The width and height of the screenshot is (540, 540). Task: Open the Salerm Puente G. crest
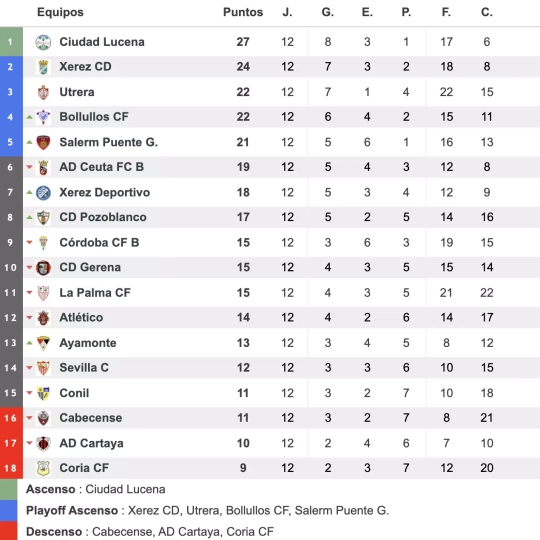pos(43,142)
